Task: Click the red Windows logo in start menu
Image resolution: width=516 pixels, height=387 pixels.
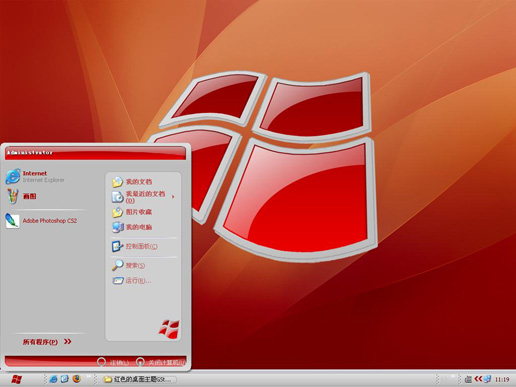Action: pyautogui.click(x=169, y=329)
